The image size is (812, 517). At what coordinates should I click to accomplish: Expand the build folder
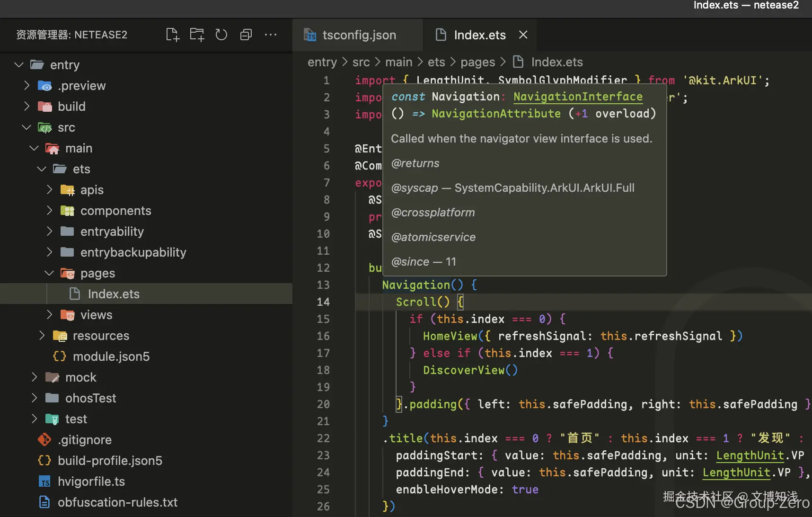[x=27, y=107]
